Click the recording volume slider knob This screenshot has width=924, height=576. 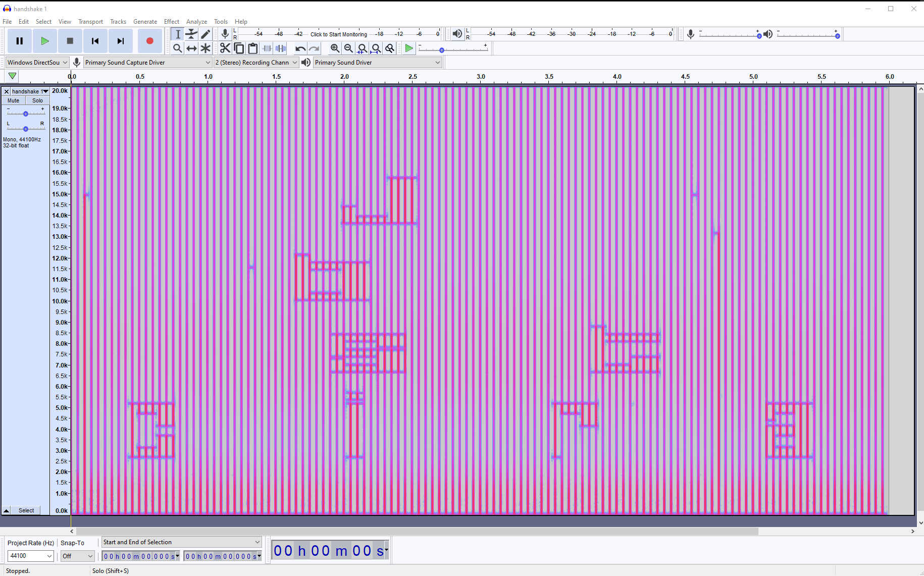pos(759,36)
